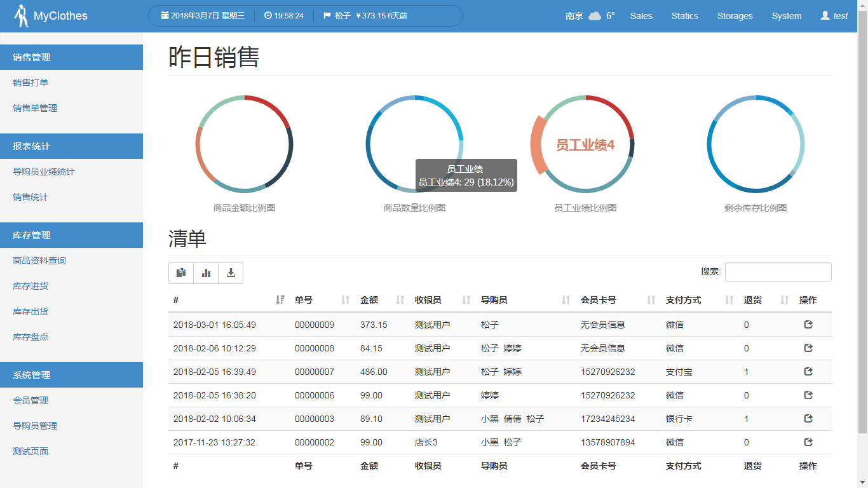Open 库存进货 page
Viewport: 868px width, 488px height.
coord(31,286)
